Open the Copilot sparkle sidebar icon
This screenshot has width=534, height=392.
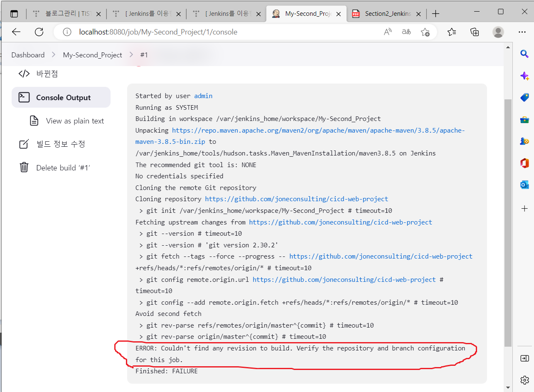click(x=524, y=76)
